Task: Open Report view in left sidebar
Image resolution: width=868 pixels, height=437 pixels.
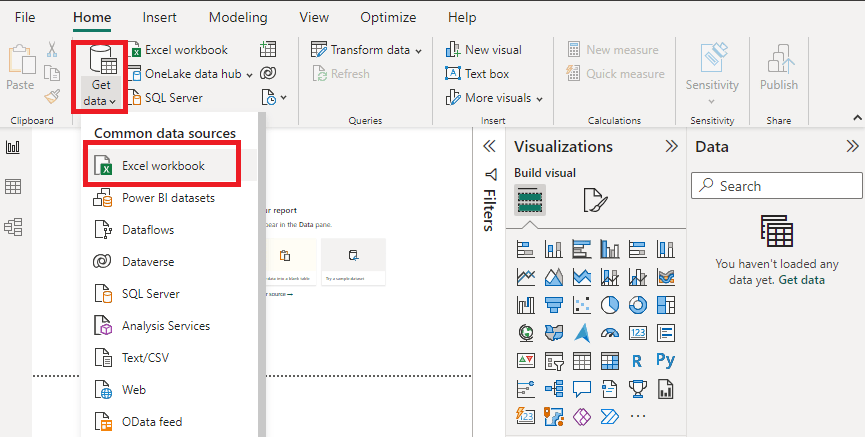Action: coord(14,148)
